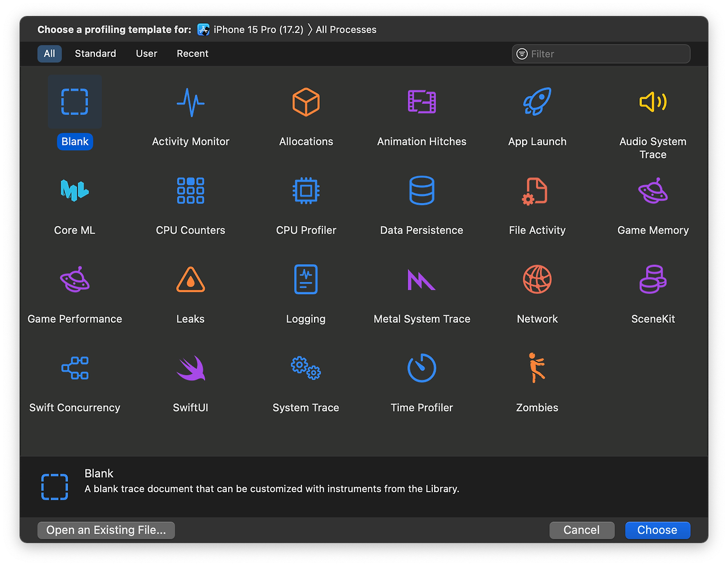Select the Logging template icon
This screenshot has height=566, width=728.
coord(306,279)
